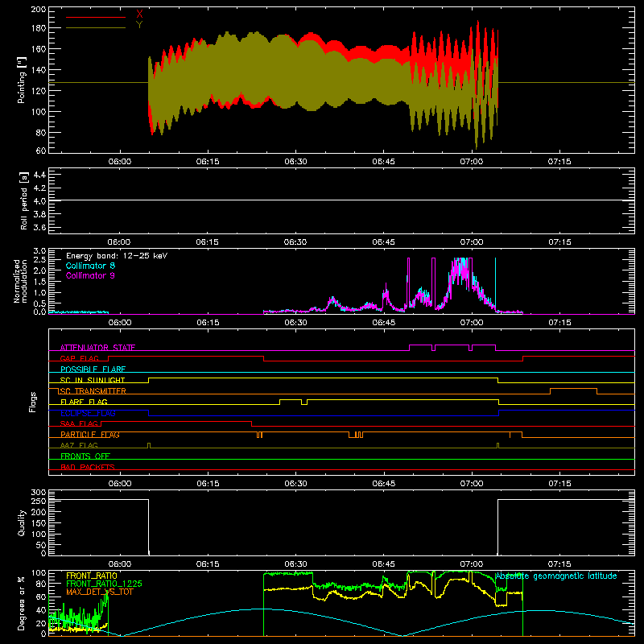Click the '180' tick on Pointing axis
644x644 pixels.
pyautogui.click(x=38, y=28)
